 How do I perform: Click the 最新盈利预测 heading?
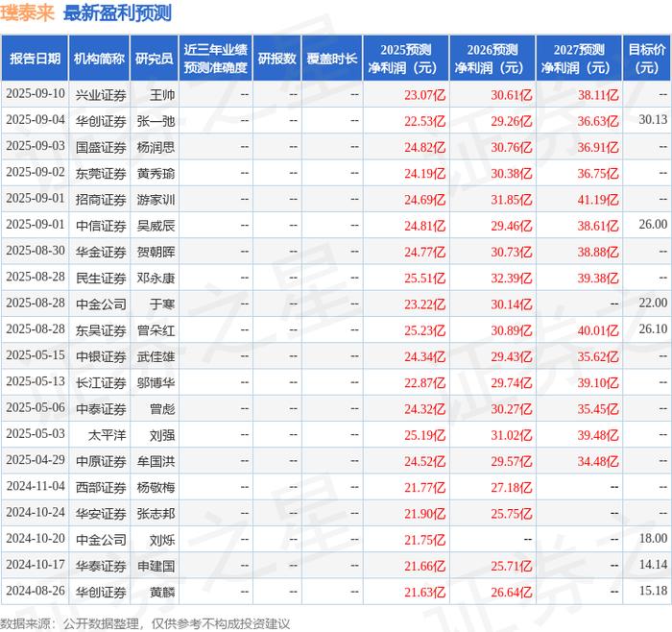[x=117, y=12]
